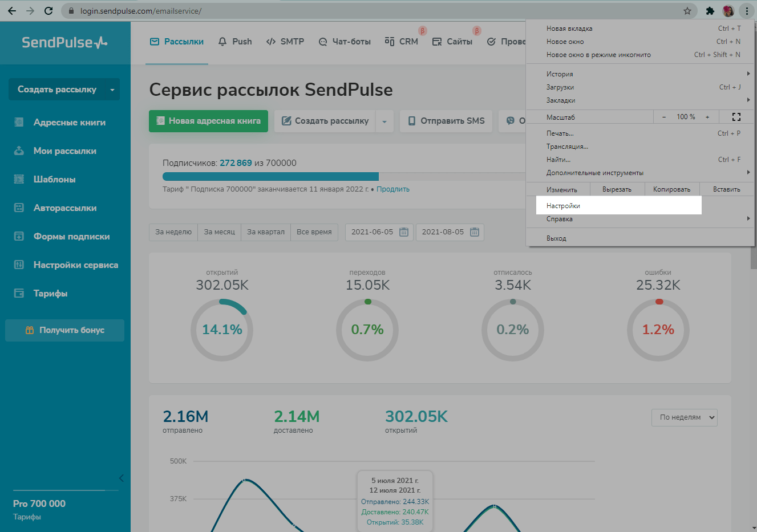Bookmark this page with the star icon
Viewport: 757px width, 532px height.
coord(687,11)
